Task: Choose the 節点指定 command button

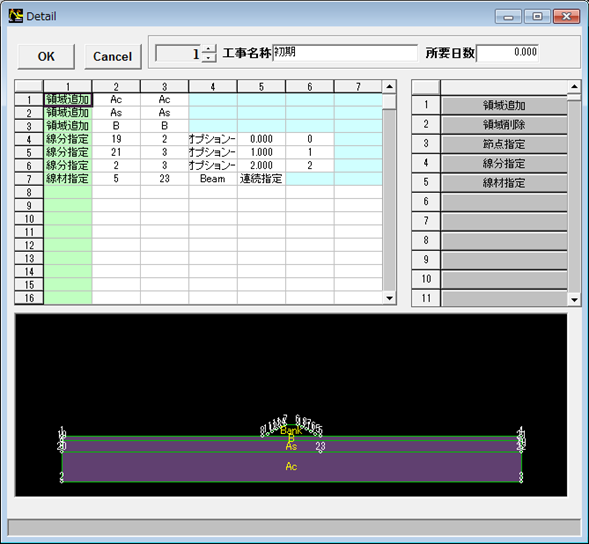Action: click(504, 144)
